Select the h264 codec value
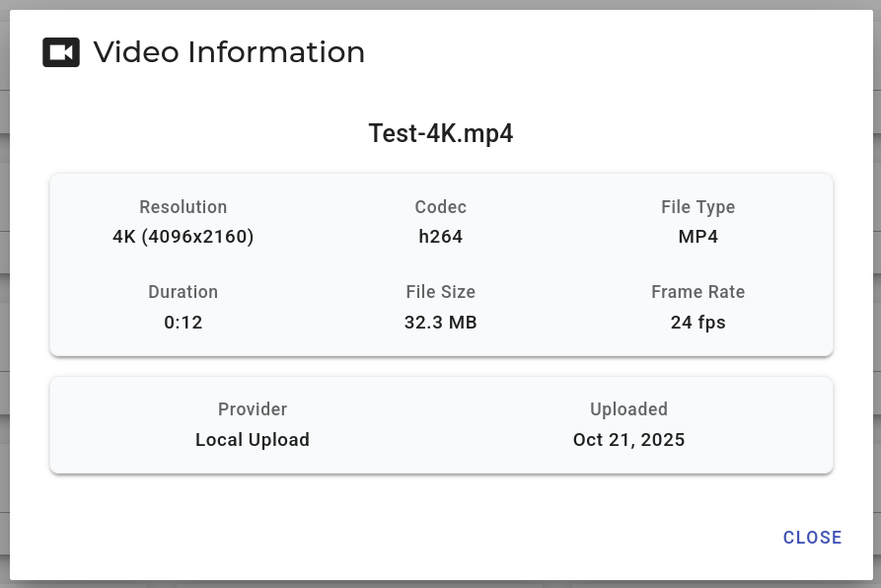The image size is (881, 588). (x=441, y=237)
